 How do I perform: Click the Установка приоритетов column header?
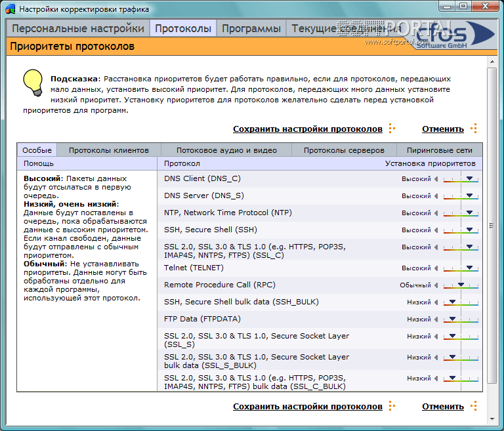click(x=430, y=163)
